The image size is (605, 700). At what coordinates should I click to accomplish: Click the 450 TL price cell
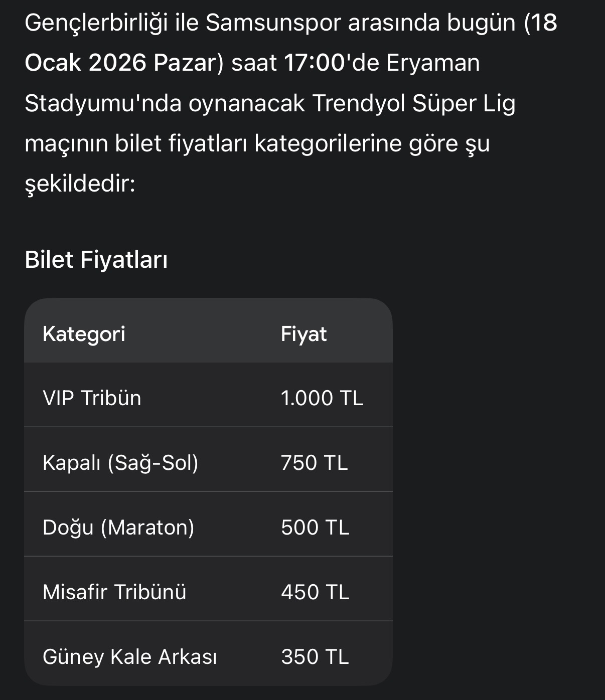(x=315, y=592)
